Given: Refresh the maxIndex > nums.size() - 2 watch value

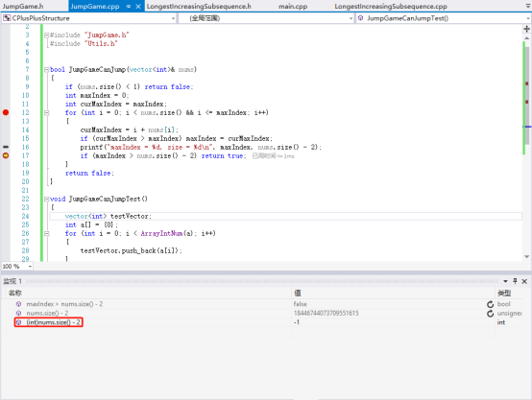Looking at the screenshot, I should 491,304.
